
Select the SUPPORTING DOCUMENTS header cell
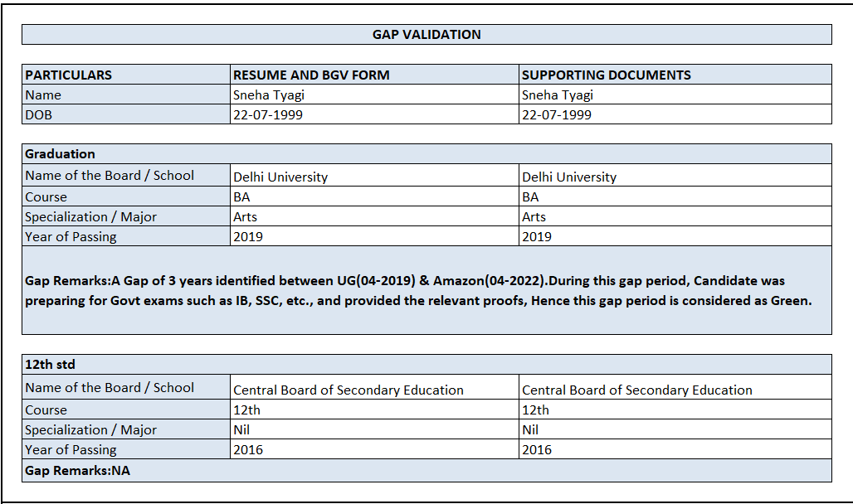pyautogui.click(x=675, y=75)
